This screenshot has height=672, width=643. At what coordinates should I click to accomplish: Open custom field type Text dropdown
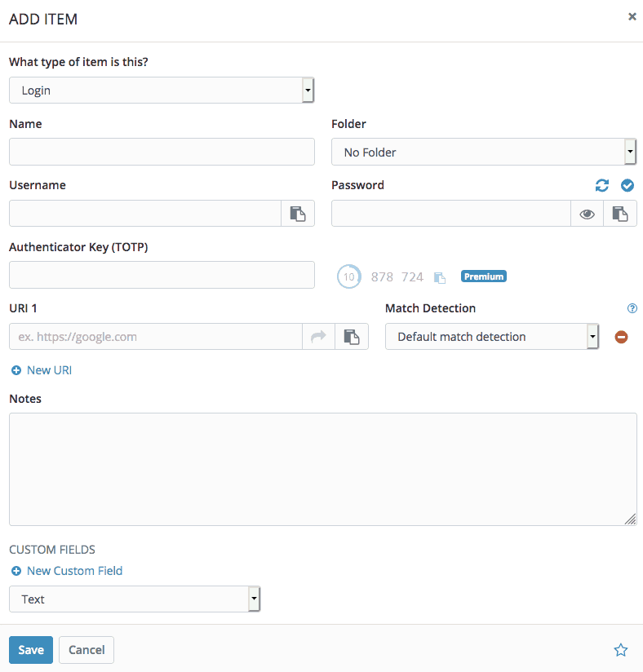point(135,599)
